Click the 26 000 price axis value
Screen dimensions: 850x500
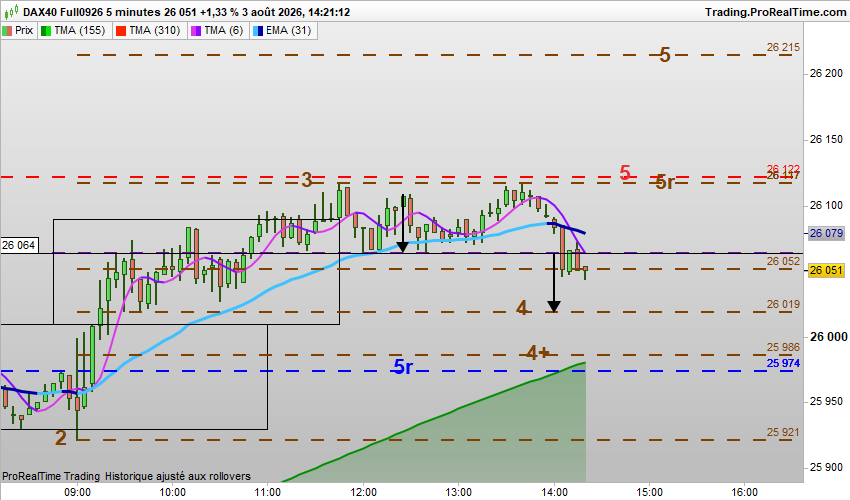pyautogui.click(x=828, y=337)
